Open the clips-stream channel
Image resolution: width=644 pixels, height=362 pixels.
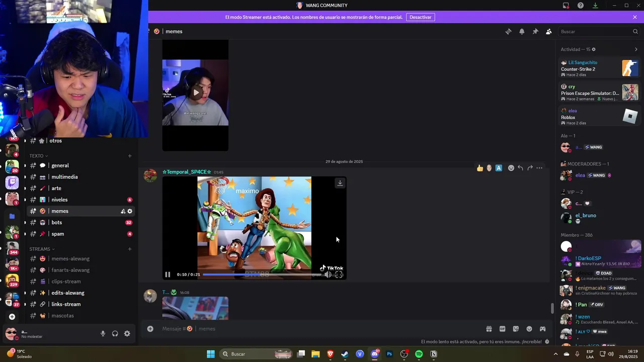[x=80, y=282]
